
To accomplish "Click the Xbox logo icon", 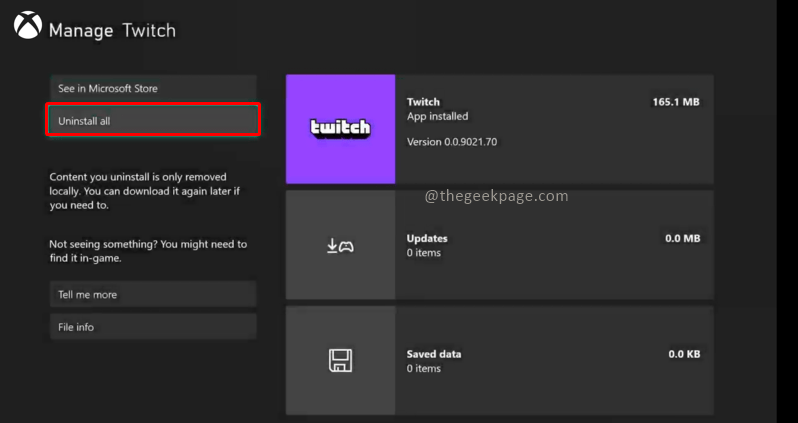I will point(27,25).
